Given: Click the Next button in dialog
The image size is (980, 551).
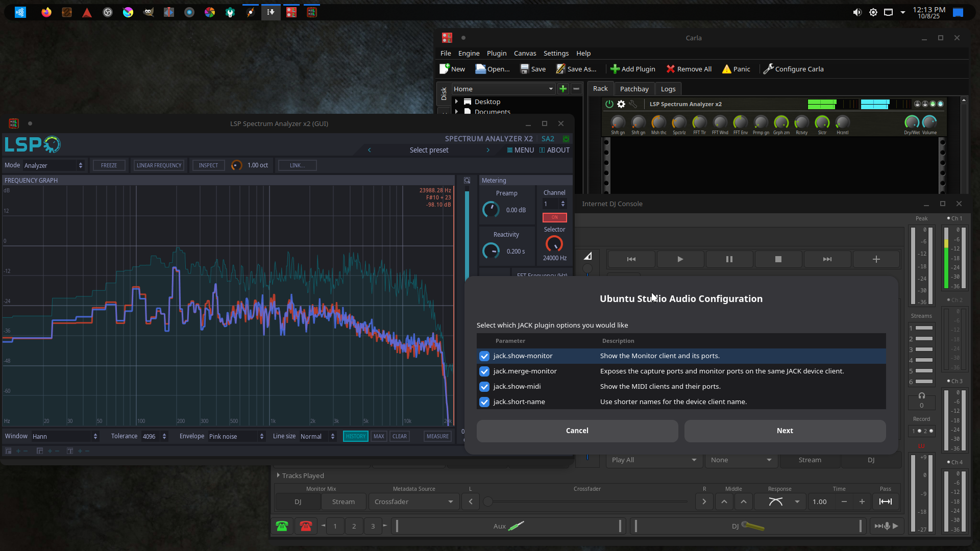Looking at the screenshot, I should pos(785,431).
